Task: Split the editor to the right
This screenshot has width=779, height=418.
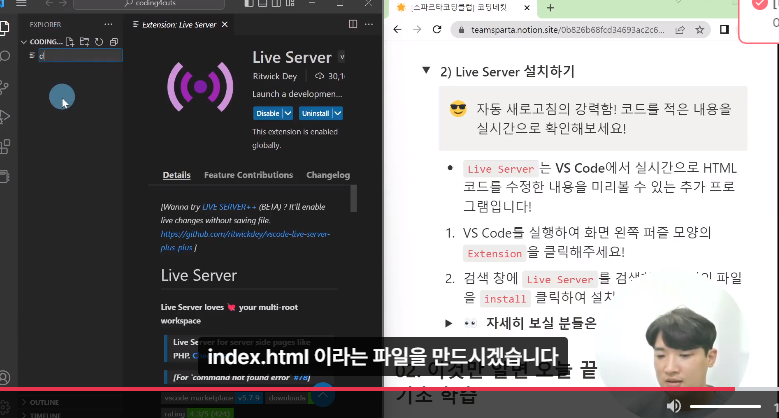Action: click(x=353, y=24)
